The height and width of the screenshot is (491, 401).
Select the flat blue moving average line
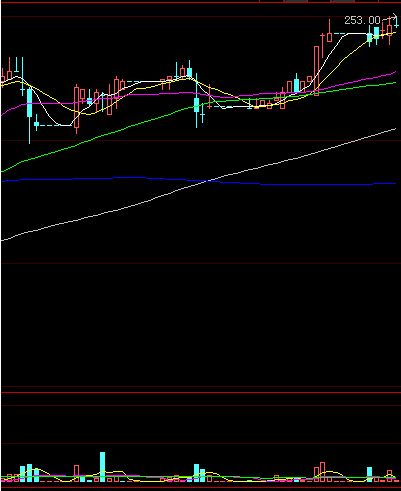[199, 181]
